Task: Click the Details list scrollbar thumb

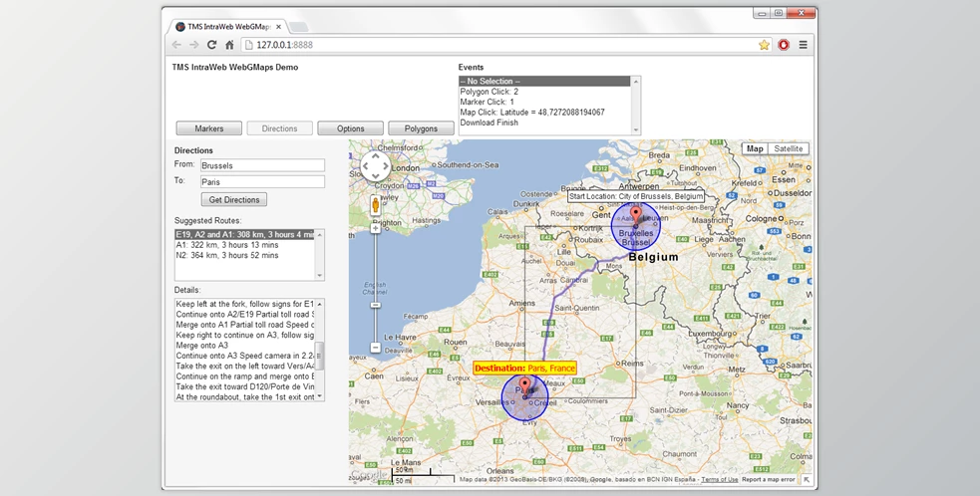Action: [x=320, y=356]
